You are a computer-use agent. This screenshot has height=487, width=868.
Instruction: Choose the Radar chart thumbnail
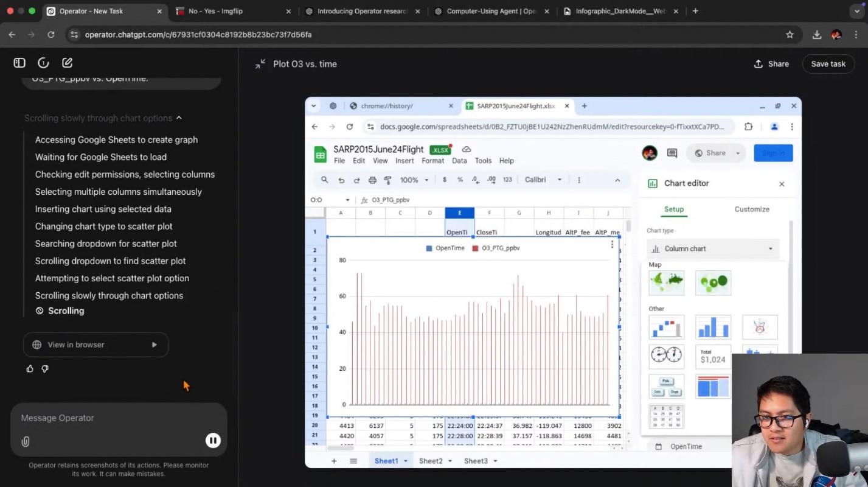[x=760, y=327]
